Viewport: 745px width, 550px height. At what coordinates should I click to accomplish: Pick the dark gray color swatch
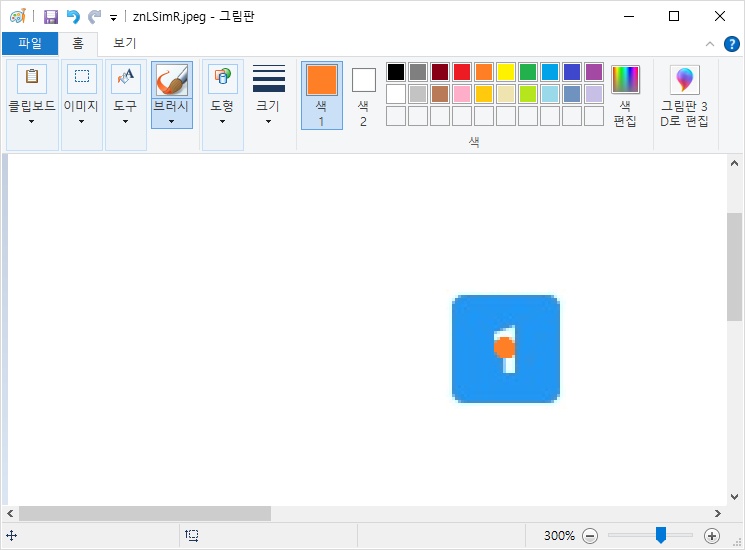click(418, 72)
